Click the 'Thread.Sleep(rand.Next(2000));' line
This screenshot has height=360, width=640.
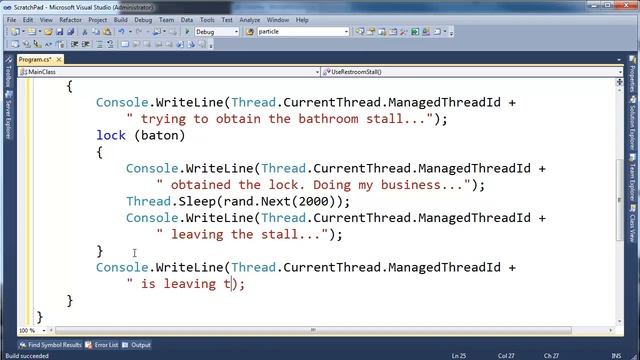(x=238, y=201)
